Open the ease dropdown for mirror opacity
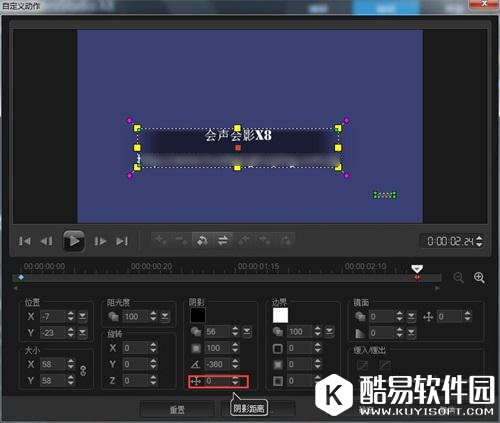Viewport: 500px width, 423px height. (x=411, y=316)
